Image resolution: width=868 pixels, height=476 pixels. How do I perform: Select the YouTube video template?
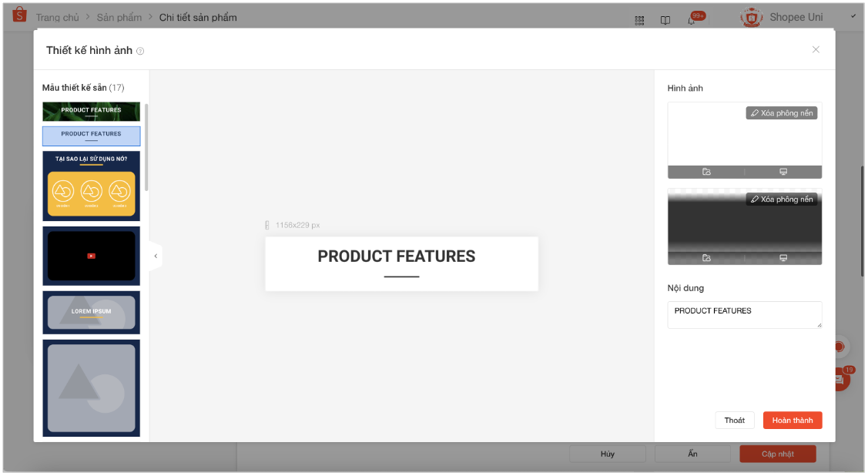tap(91, 256)
